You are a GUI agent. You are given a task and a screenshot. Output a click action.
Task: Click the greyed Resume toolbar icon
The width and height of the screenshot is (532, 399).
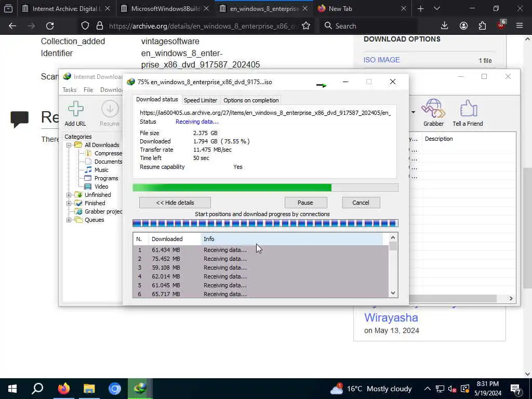click(110, 113)
